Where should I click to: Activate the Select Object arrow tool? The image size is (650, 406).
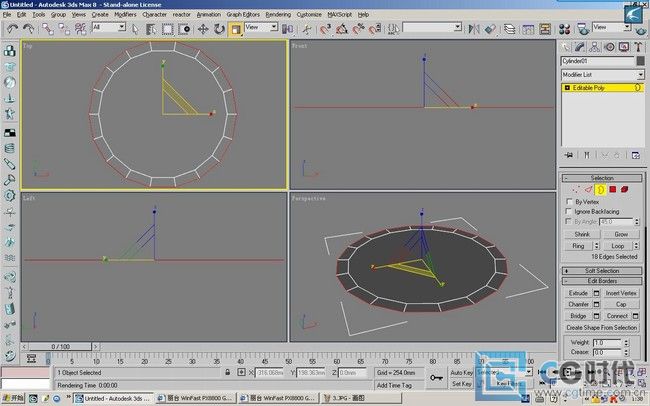click(x=135, y=29)
